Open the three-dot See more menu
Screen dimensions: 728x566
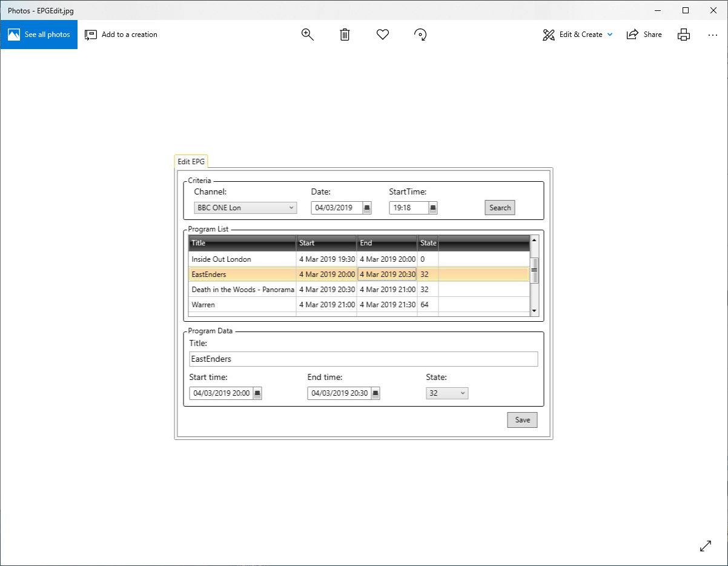tap(712, 35)
